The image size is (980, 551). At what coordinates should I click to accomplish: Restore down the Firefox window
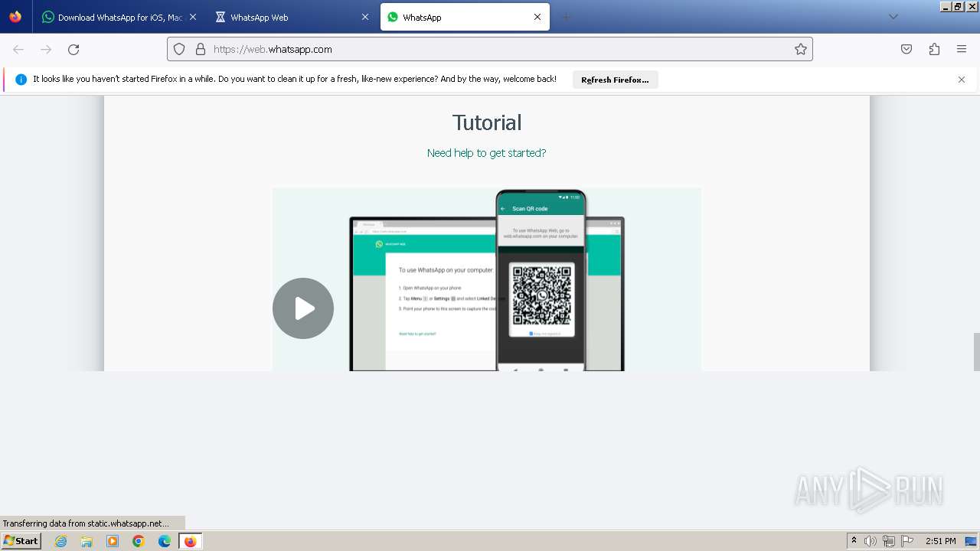[958, 6]
